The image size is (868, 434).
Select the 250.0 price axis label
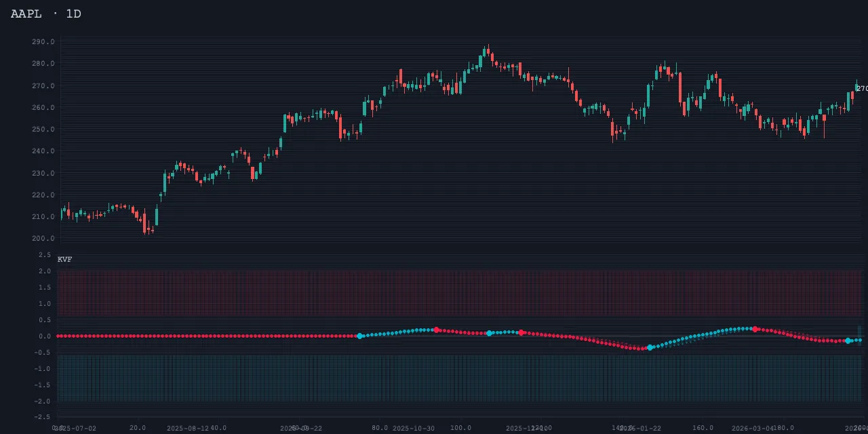(x=43, y=130)
